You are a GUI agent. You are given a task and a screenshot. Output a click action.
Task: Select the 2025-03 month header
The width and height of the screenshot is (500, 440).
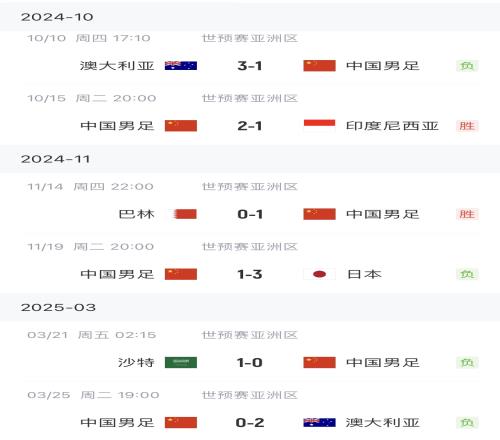point(250,307)
